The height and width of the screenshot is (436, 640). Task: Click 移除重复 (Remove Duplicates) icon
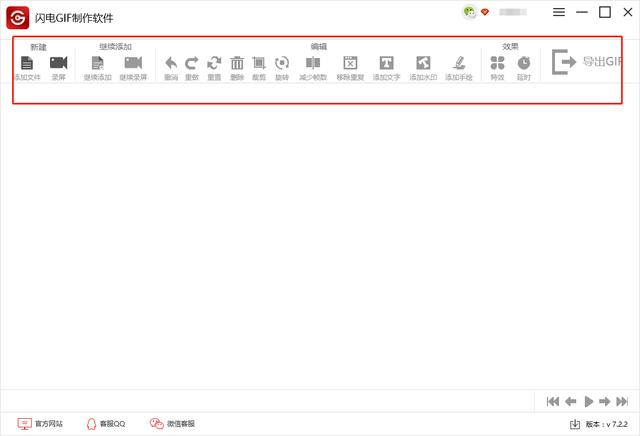[x=350, y=64]
